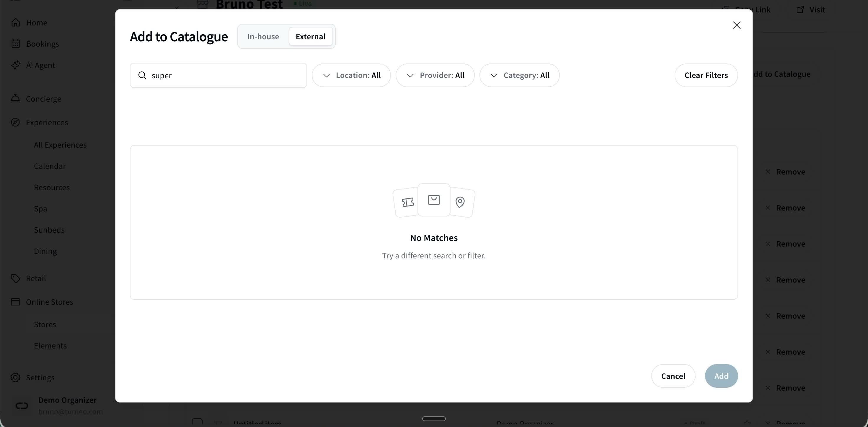This screenshot has width=868, height=427.
Task: Expand the Provider filter dropdown
Action: pyautogui.click(x=435, y=75)
